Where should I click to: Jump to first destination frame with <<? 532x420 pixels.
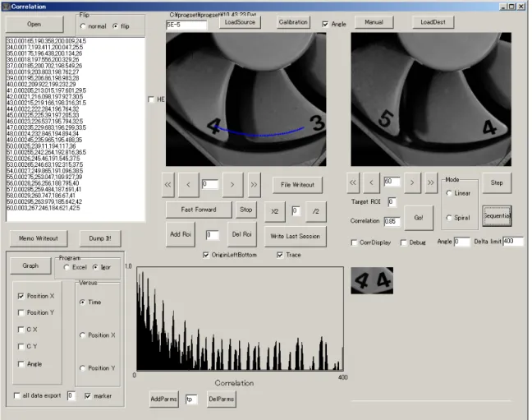(x=353, y=182)
